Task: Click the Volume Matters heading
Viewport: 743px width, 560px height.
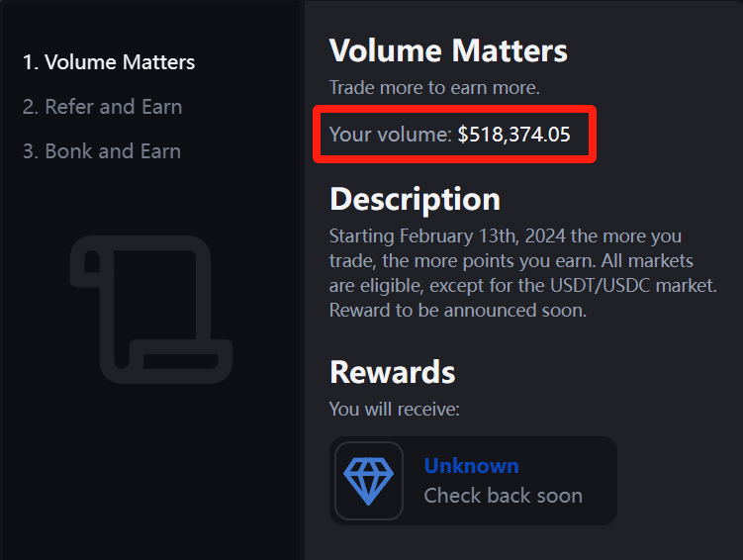Action: [448, 50]
